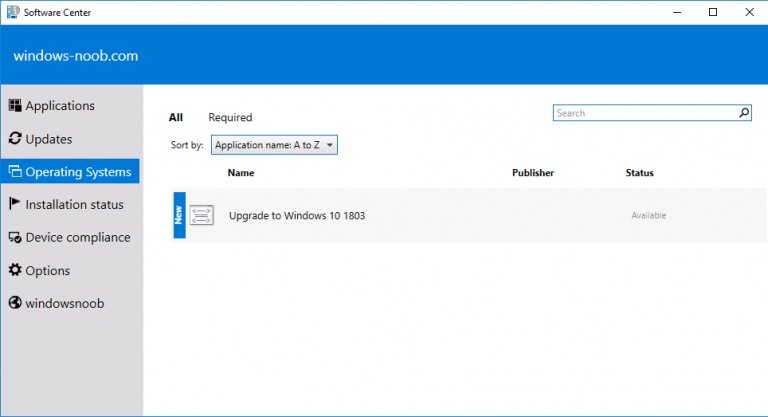Click the Installation status flag icon
Screen dimensions: 768x417
coord(15,204)
